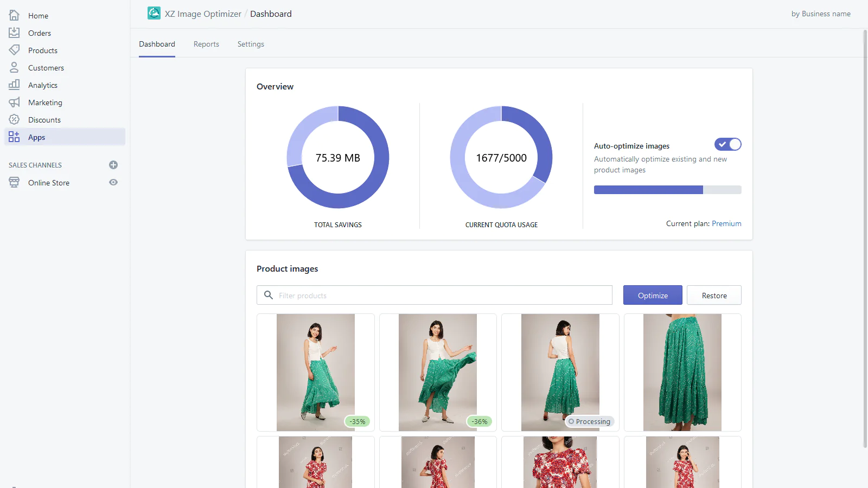The image size is (868, 488).
Task: Select the product image marked Processing
Action: (x=560, y=372)
